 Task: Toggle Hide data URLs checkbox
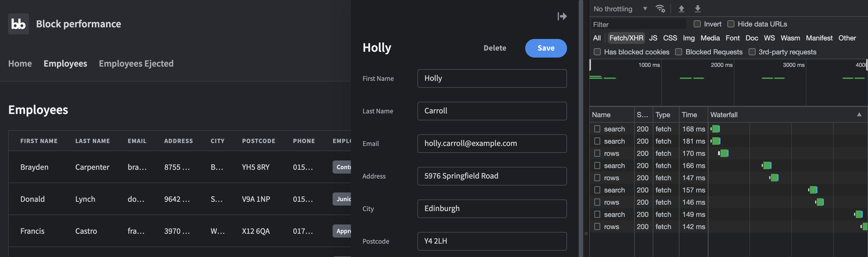tap(731, 24)
